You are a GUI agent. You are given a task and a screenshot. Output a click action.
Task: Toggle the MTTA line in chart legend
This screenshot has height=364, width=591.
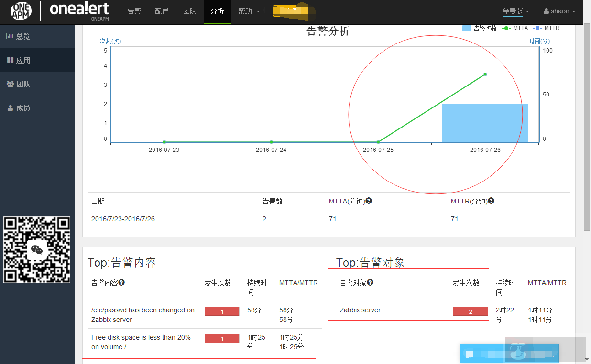coord(512,28)
